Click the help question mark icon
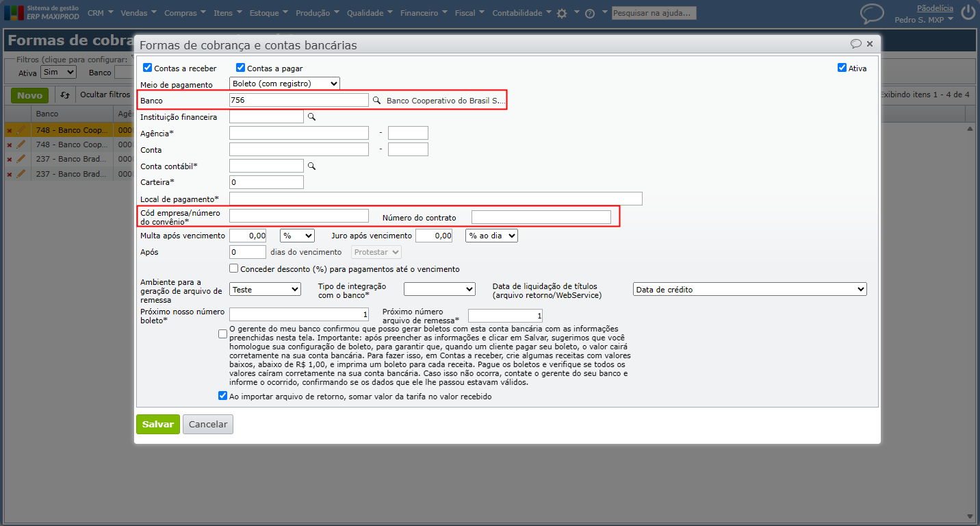This screenshot has height=526, width=980. click(590, 13)
